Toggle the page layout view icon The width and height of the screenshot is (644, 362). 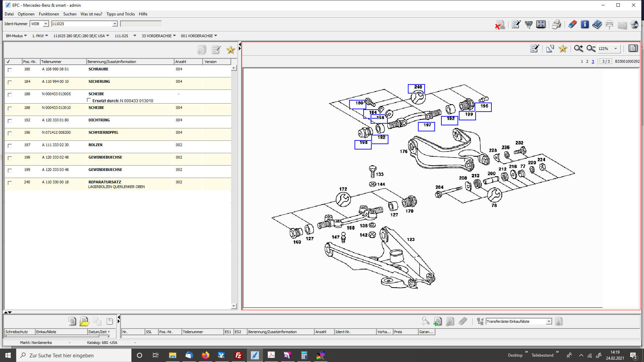[633, 48]
